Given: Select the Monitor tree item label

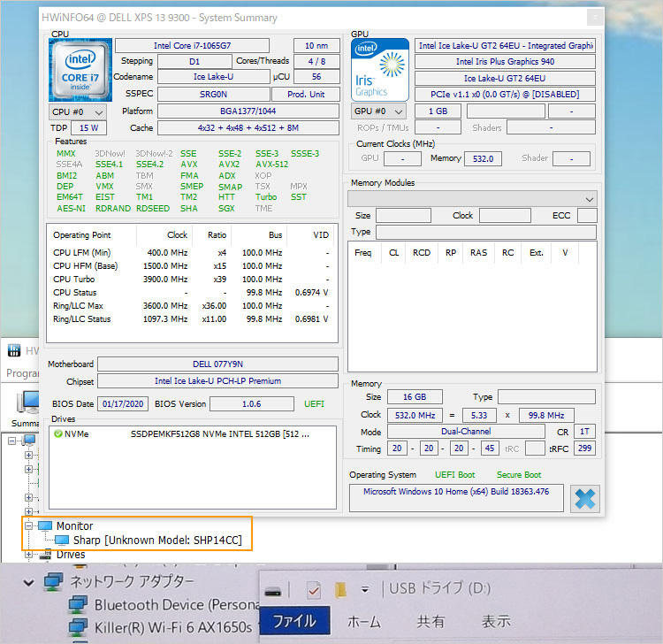Looking at the screenshot, I should pyautogui.click(x=74, y=526).
